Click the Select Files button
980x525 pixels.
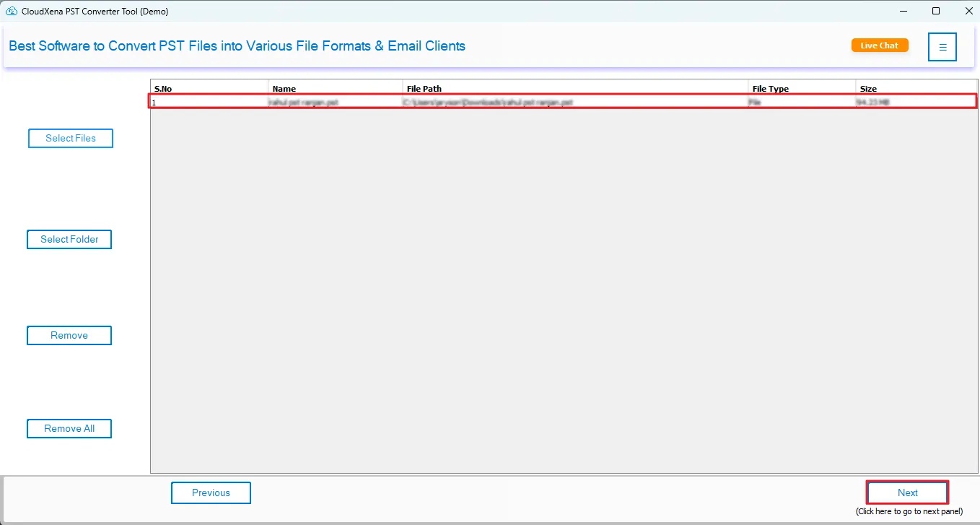71,138
